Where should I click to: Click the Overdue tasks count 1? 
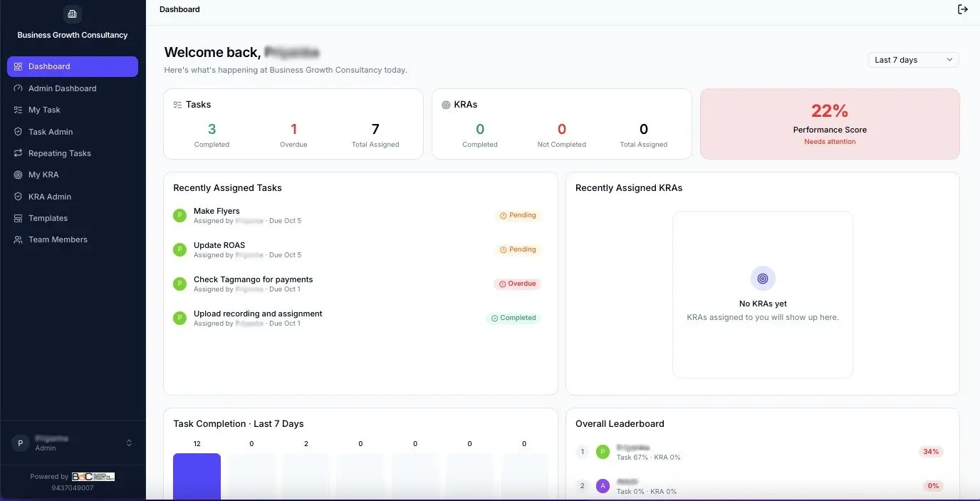click(293, 129)
